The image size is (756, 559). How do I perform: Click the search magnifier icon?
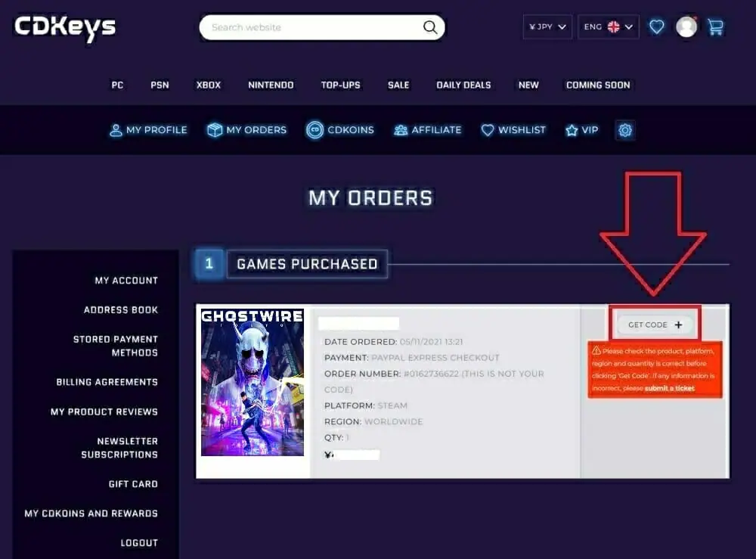pyautogui.click(x=430, y=27)
